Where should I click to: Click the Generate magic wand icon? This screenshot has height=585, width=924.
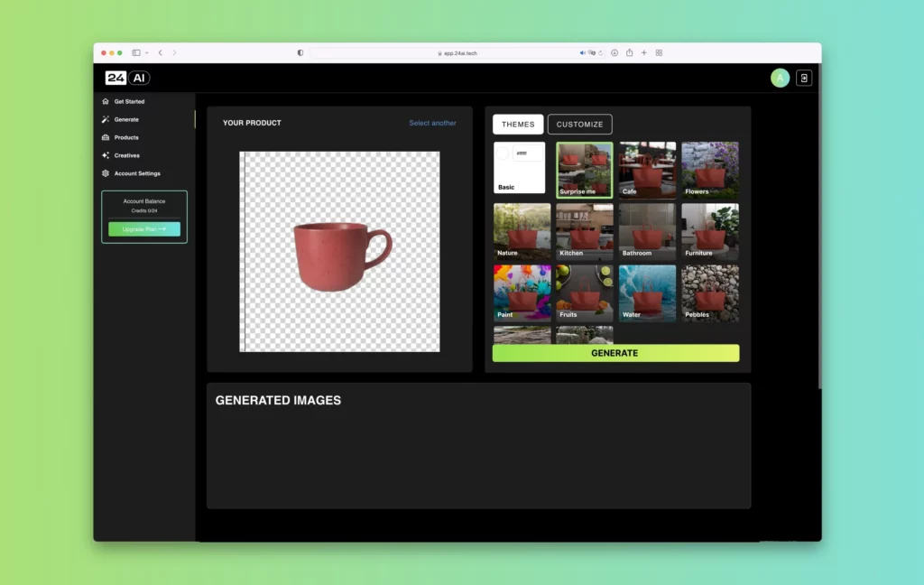coord(106,119)
